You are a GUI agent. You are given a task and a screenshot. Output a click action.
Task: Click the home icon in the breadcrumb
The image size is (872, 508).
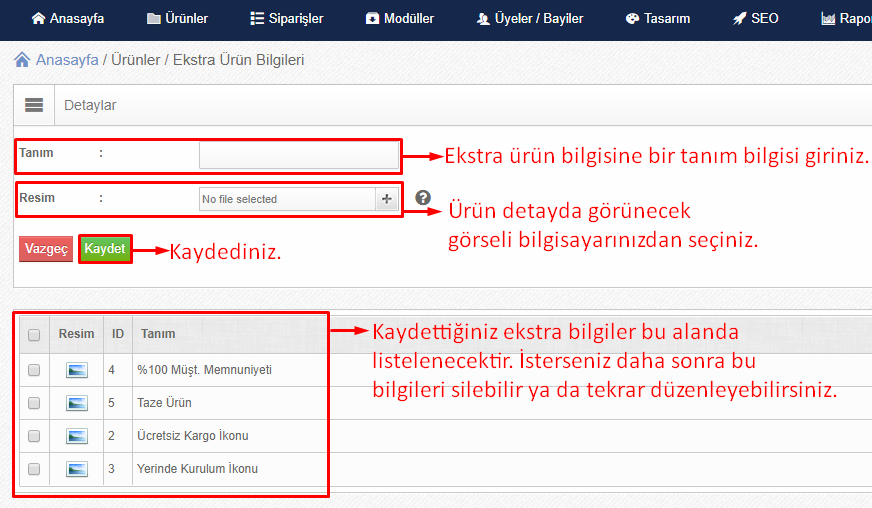point(22,60)
